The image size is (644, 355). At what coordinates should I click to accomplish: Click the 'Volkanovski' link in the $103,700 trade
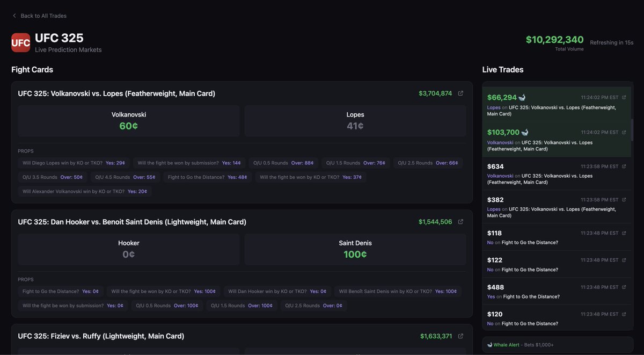[x=500, y=142]
